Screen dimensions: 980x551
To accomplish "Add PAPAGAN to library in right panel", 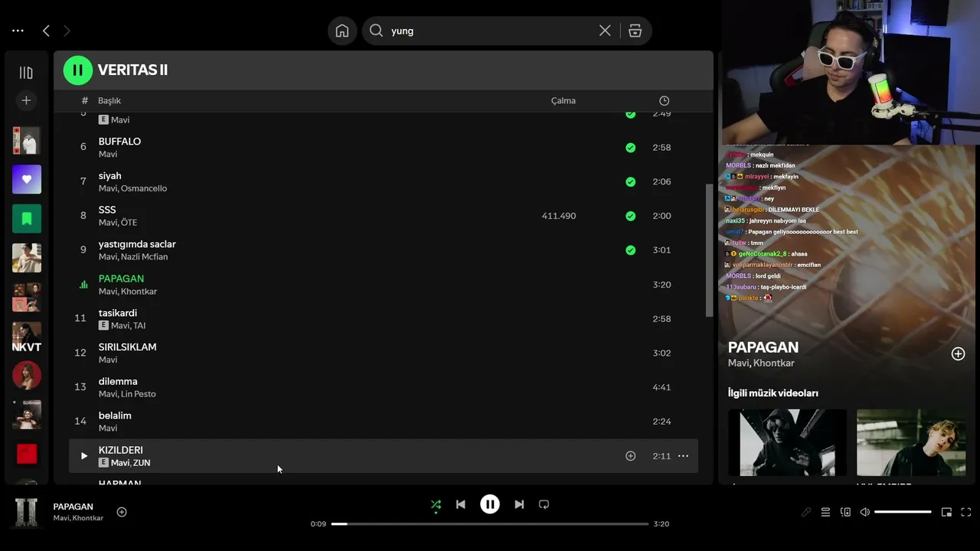I will pos(958,354).
